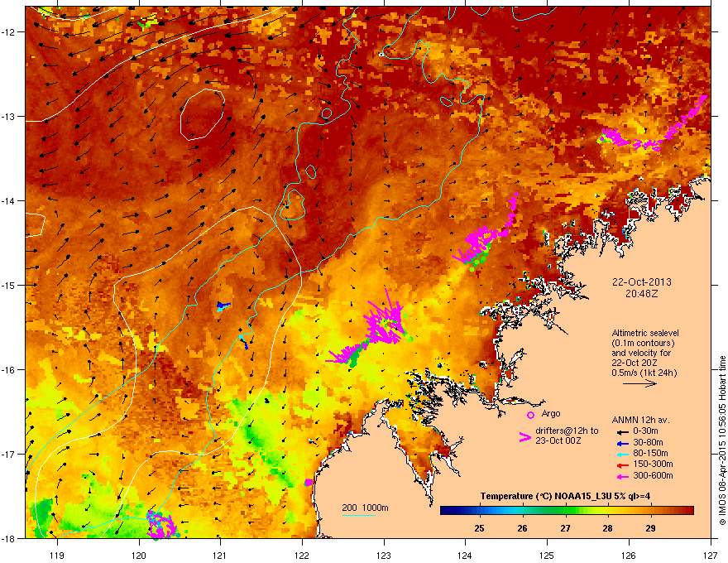The image size is (728, 563).
Task: Click the magenta Argo float marker at the coast
Action: [x=309, y=483]
